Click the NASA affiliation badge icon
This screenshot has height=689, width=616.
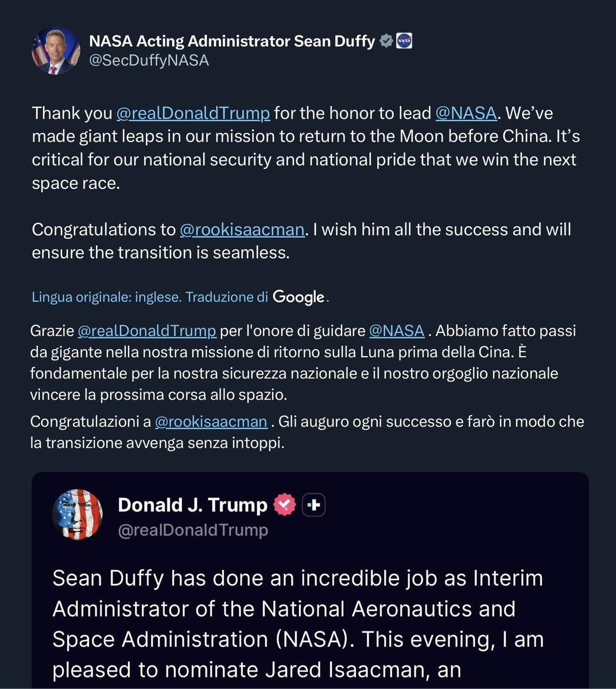pos(404,41)
